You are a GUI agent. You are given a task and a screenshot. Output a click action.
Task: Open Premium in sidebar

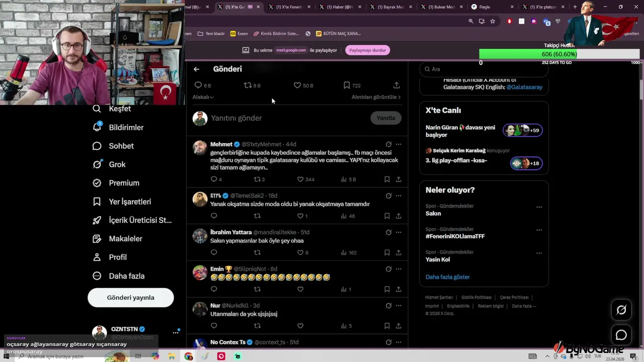(x=116, y=183)
